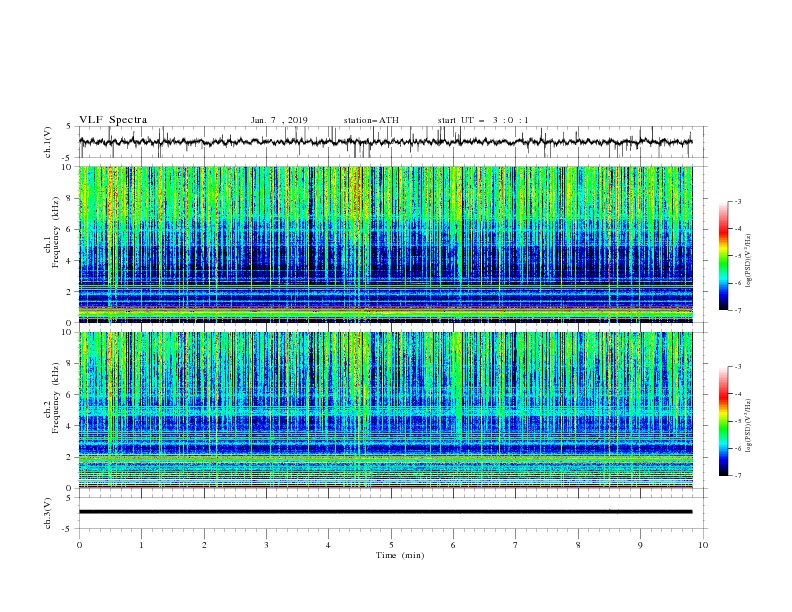Screen dimensions: 792x612
Task: Click the '9' tick on the Time axis
Action: pos(640,545)
